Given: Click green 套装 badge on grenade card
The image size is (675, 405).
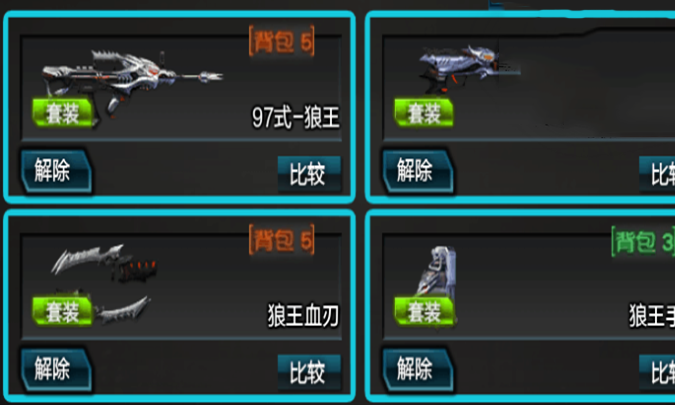Looking at the screenshot, I should 424,311.
